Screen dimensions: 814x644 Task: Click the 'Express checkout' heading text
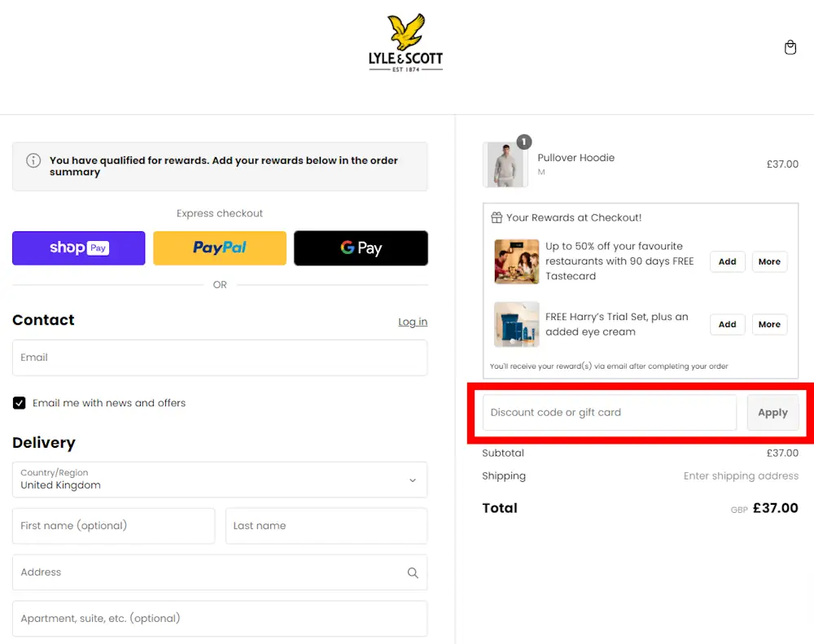click(220, 213)
